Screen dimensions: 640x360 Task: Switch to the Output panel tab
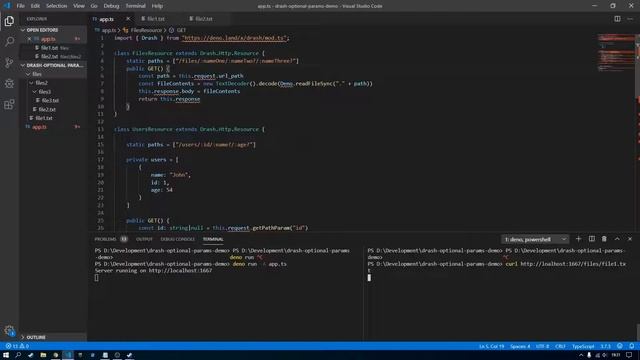pos(144,239)
